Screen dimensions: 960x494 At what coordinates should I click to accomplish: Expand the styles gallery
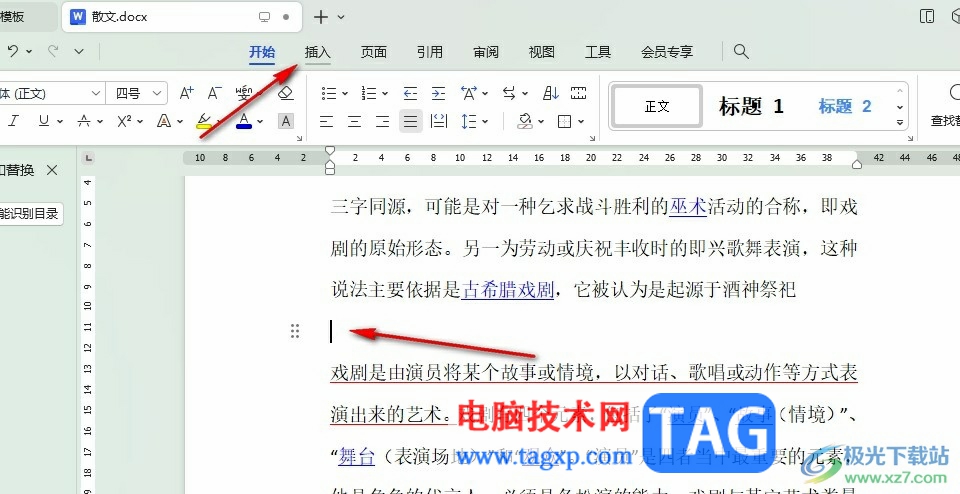900,122
